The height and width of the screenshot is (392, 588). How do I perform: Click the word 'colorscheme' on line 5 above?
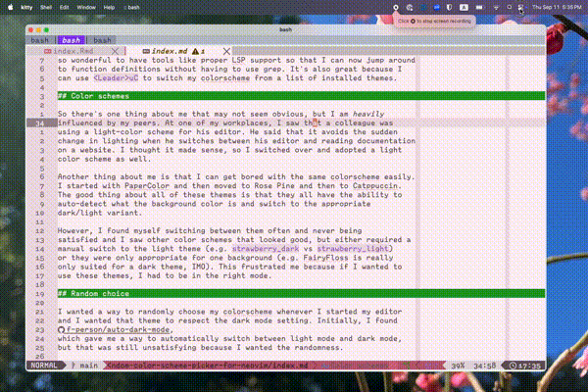225,78
